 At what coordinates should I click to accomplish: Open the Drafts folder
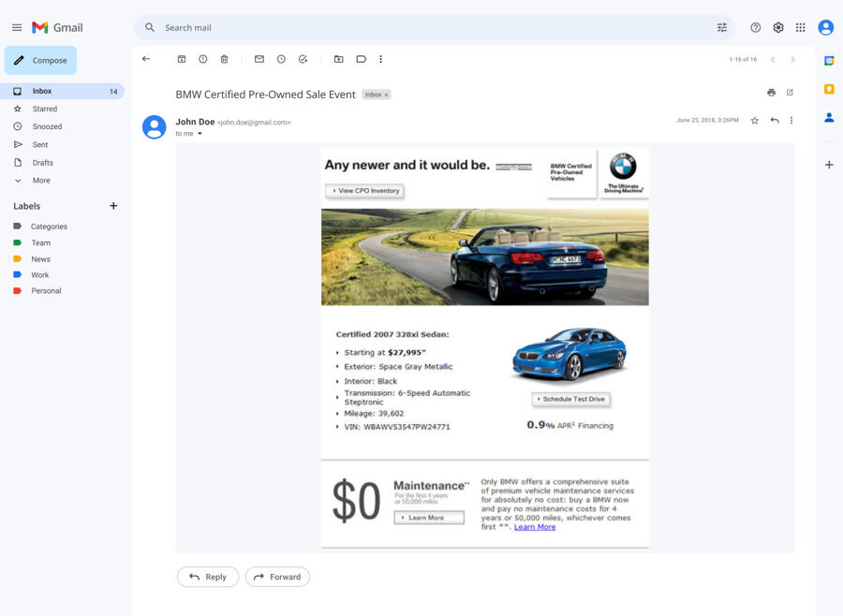[x=42, y=162]
